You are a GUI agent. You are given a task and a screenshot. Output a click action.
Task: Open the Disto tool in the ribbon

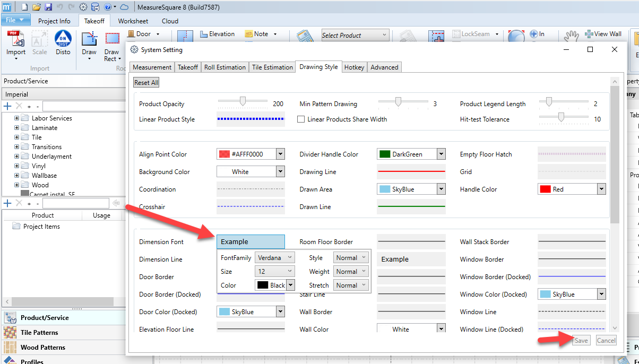(63, 43)
